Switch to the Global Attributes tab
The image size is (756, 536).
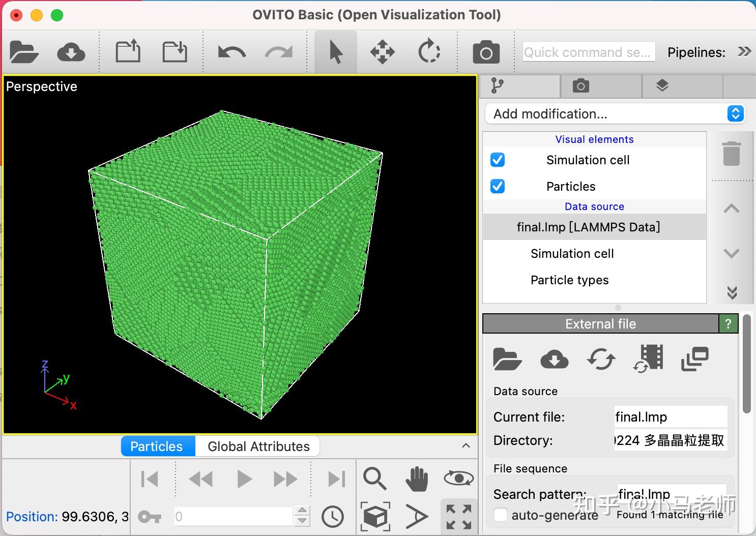(x=258, y=446)
